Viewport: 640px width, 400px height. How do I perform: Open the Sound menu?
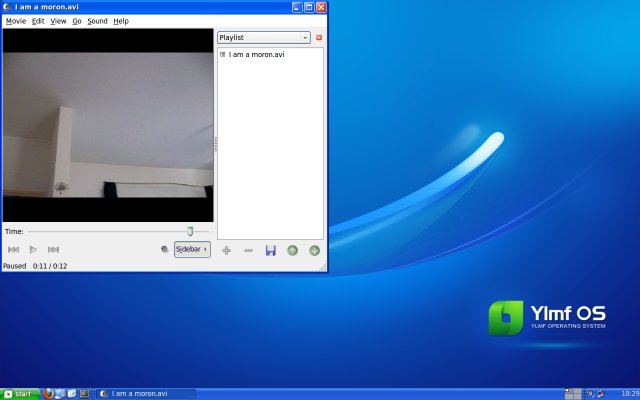(x=97, y=20)
